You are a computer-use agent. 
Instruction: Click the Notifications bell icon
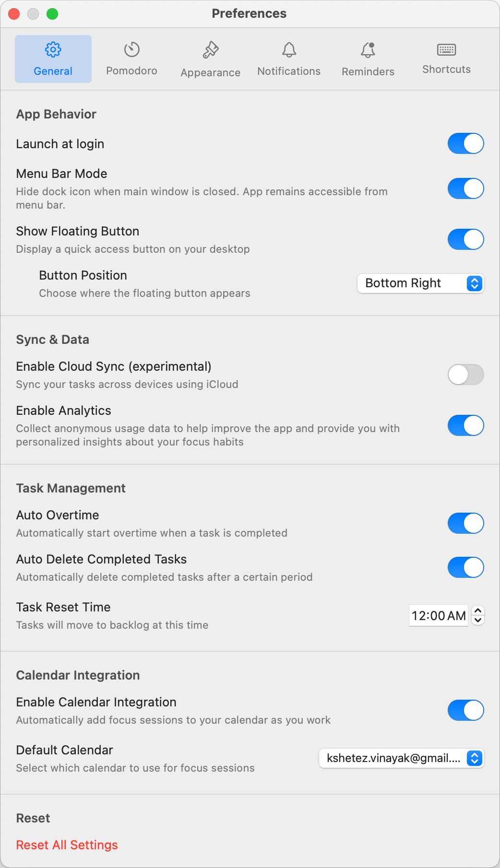coord(289,49)
